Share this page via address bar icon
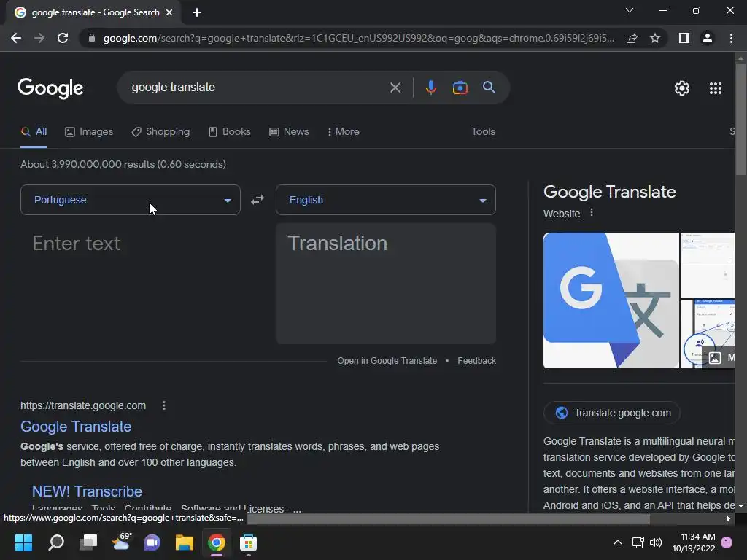The image size is (747, 560). click(x=632, y=38)
